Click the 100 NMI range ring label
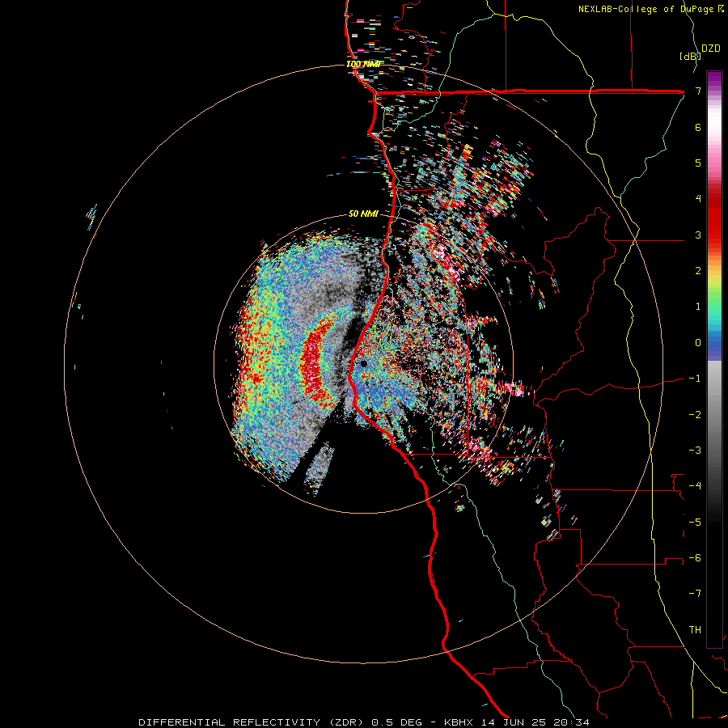The image size is (728, 728). coord(363,64)
